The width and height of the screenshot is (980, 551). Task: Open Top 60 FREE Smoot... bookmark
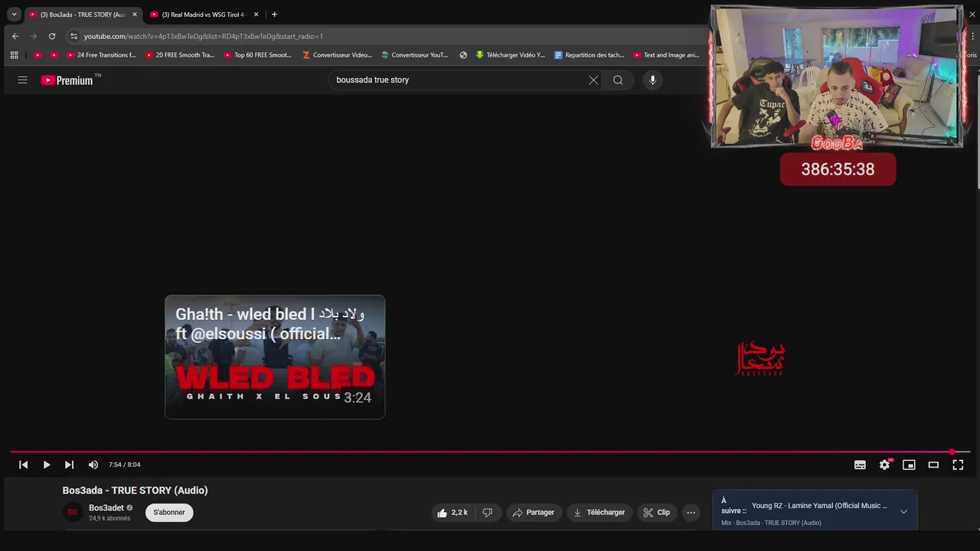tap(258, 55)
